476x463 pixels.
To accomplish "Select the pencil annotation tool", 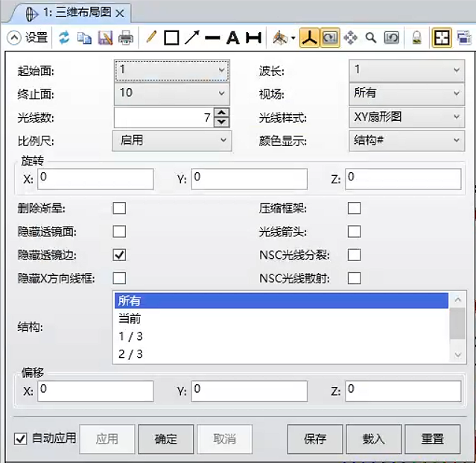I will 151,37.
